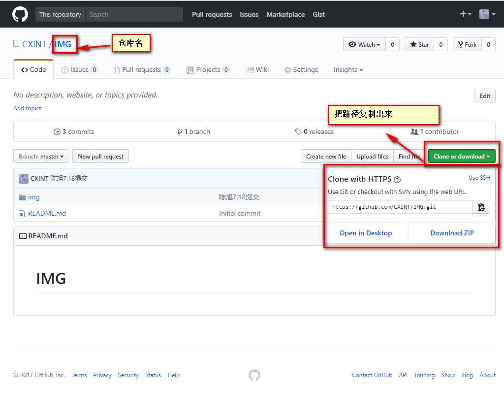The width and height of the screenshot is (504, 420).
Task: Switch to the Code tab
Action: point(33,69)
